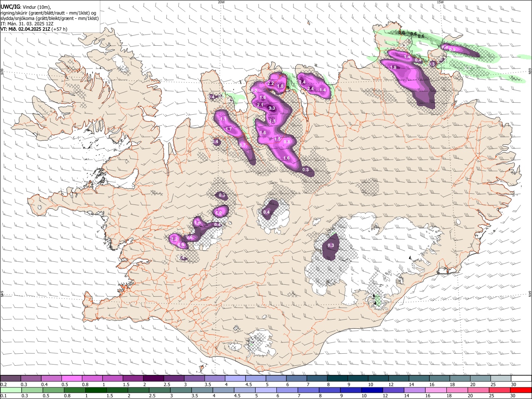This screenshot has height=399, width=532.
Task: Select the 1.1 precipitation value label
Action: click(223, 119)
